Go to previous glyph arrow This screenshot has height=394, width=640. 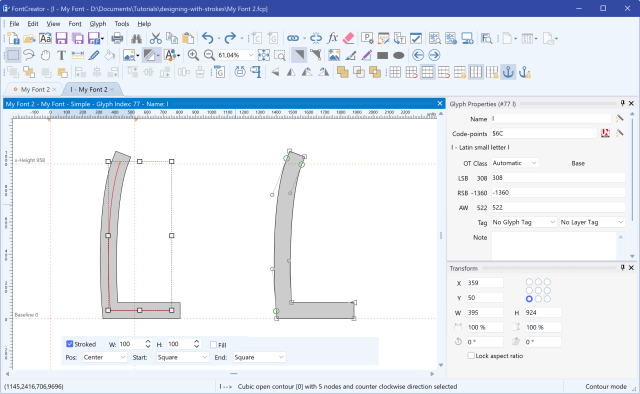[418, 55]
